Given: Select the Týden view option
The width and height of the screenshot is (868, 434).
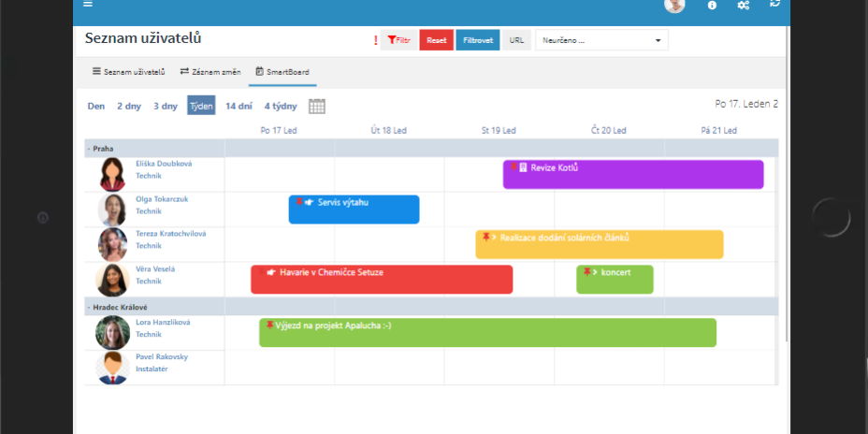Looking at the screenshot, I should (201, 106).
